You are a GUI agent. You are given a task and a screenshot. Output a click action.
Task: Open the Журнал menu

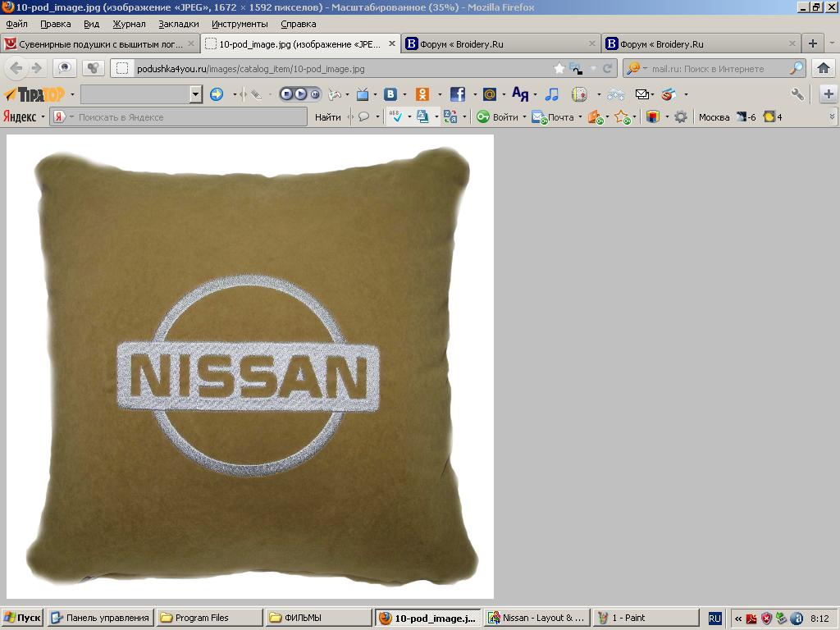129,24
